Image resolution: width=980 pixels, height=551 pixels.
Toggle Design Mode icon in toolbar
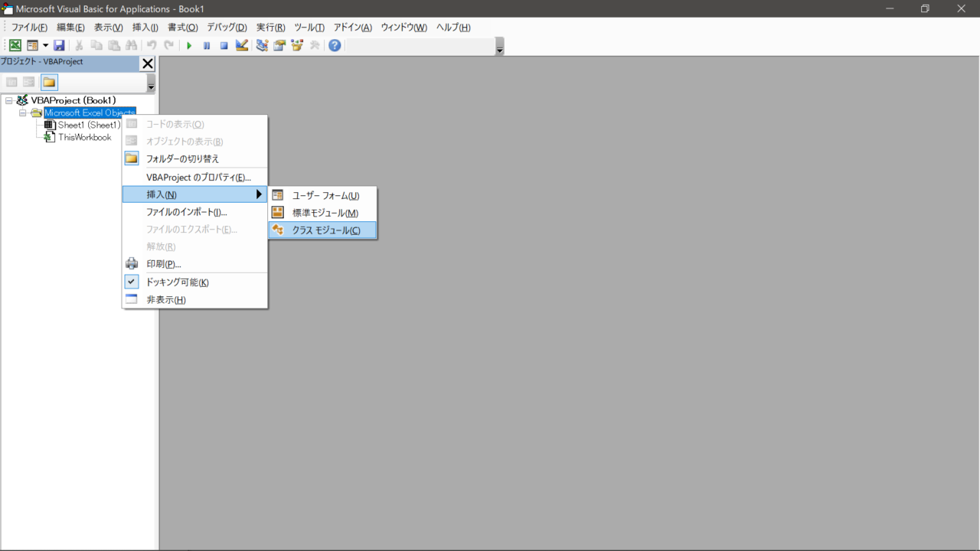click(x=242, y=45)
